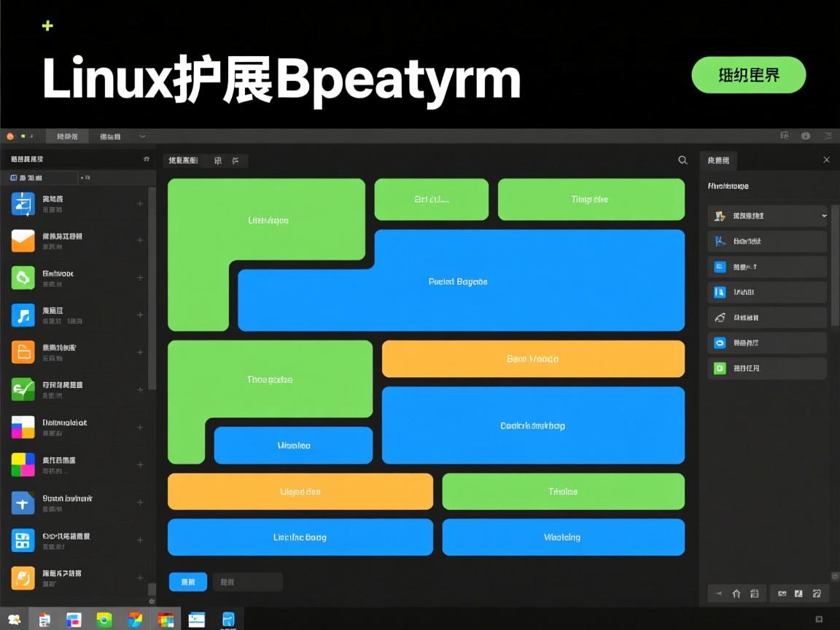Click the green rounded button in the top-right header
Screen dimensions: 840x630
pos(748,74)
